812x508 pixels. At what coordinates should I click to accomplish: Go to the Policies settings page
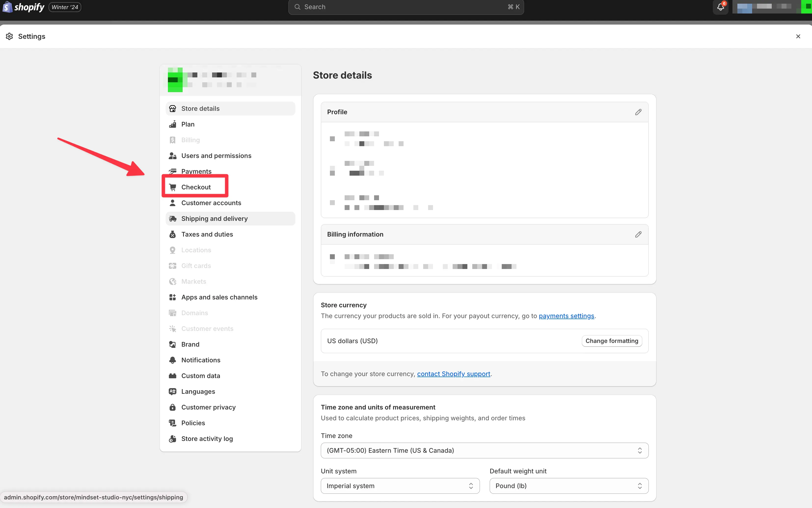[230, 423]
